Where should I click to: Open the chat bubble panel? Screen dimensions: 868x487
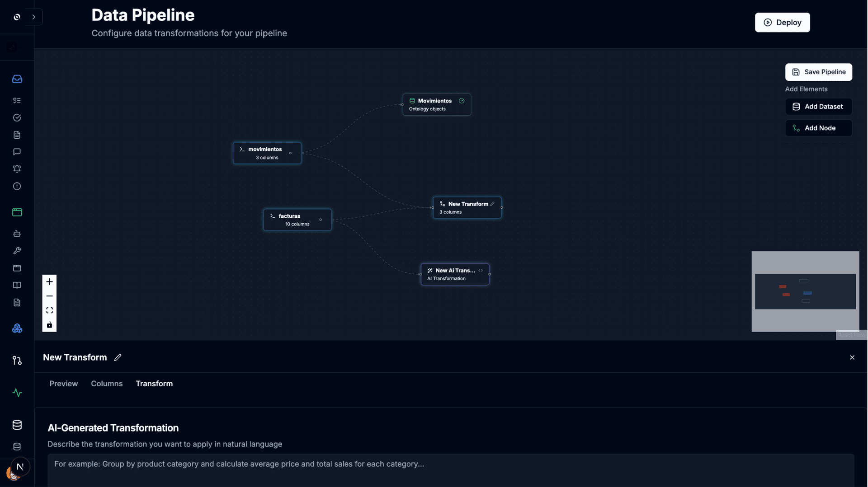pos(17,152)
